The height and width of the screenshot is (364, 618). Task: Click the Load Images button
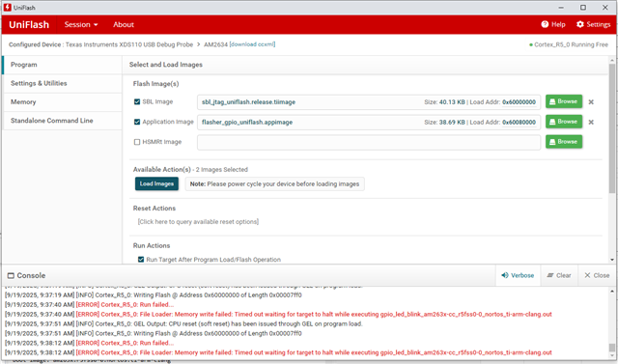coord(156,183)
